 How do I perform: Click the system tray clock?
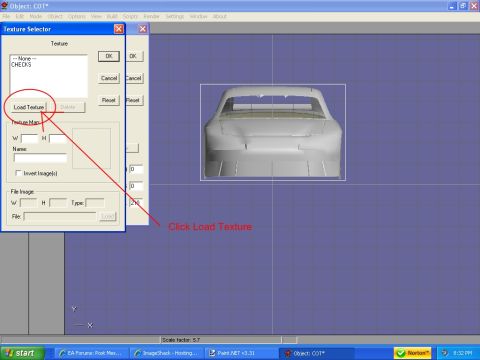462,353
